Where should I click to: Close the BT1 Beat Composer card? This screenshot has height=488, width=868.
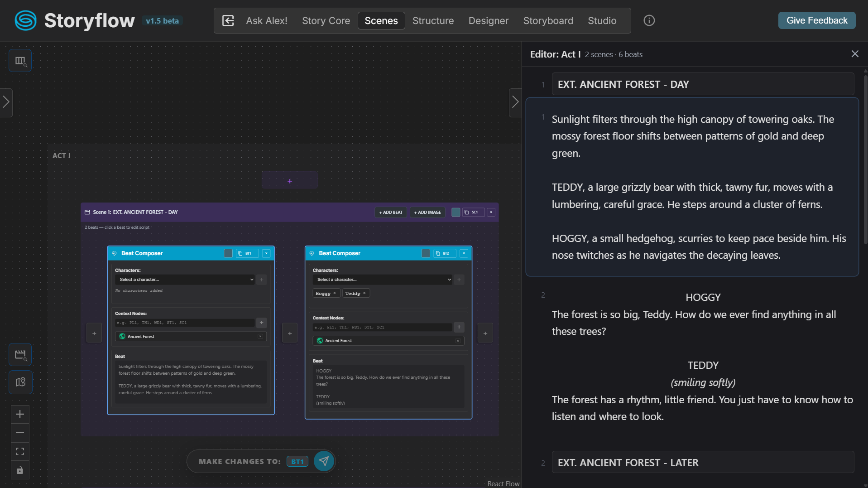(266, 253)
